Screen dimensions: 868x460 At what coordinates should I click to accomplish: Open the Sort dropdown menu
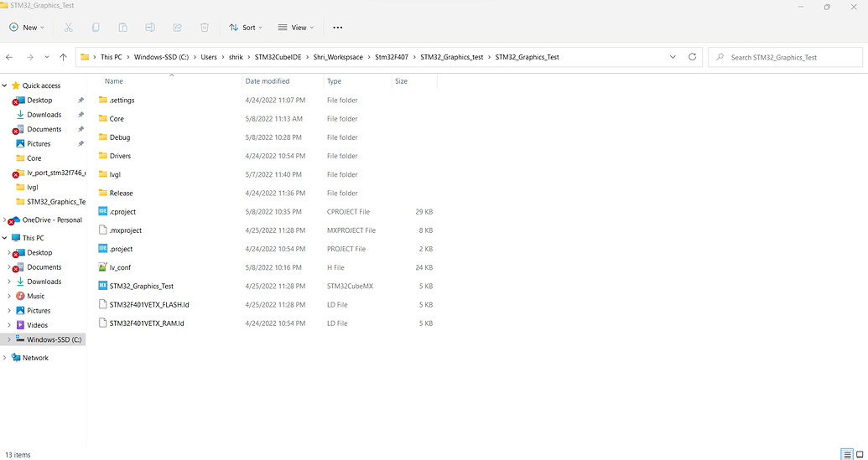[x=246, y=28]
